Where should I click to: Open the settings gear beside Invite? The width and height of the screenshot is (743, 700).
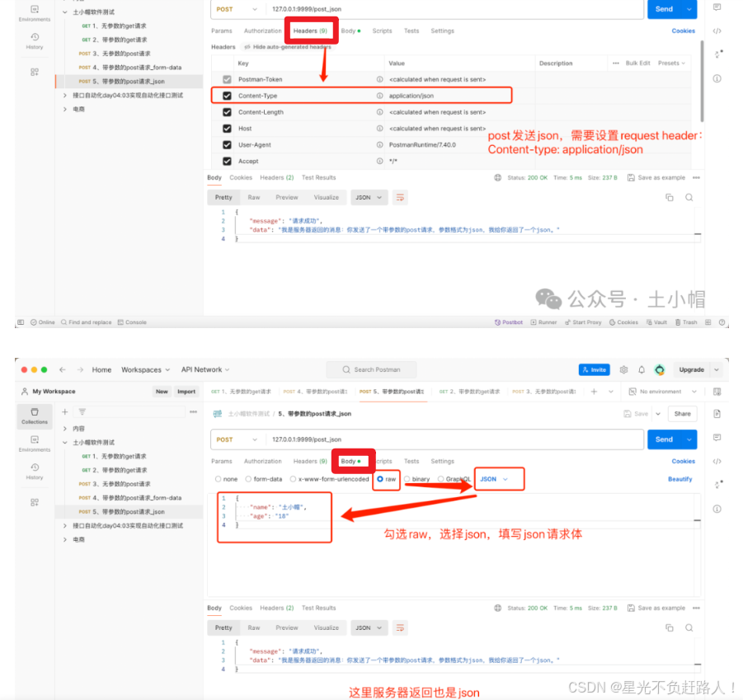pos(623,370)
